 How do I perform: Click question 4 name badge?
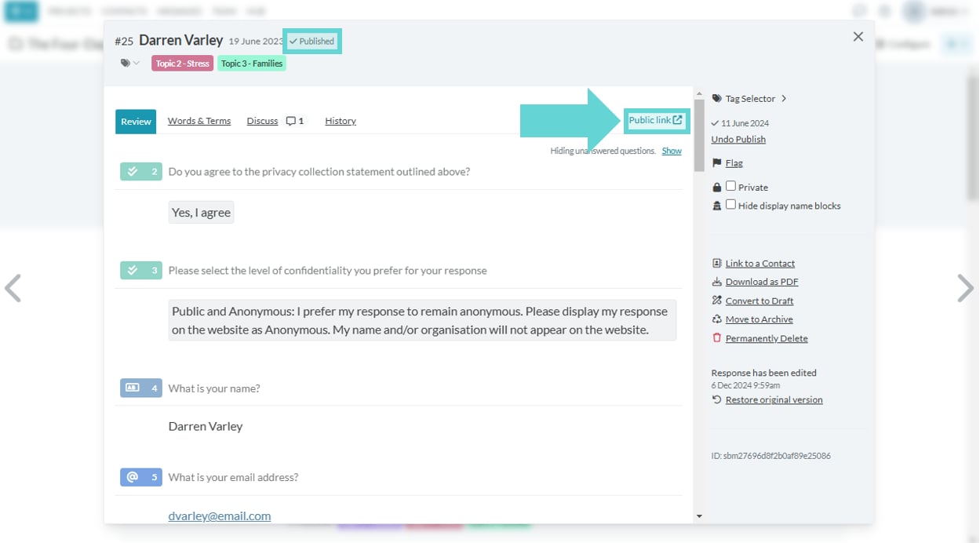141,388
